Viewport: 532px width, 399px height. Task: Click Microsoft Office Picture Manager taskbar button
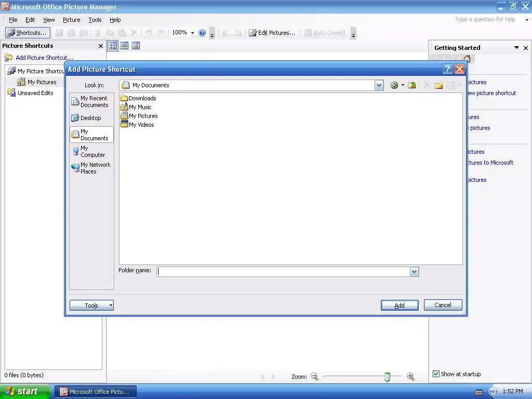[96, 392]
